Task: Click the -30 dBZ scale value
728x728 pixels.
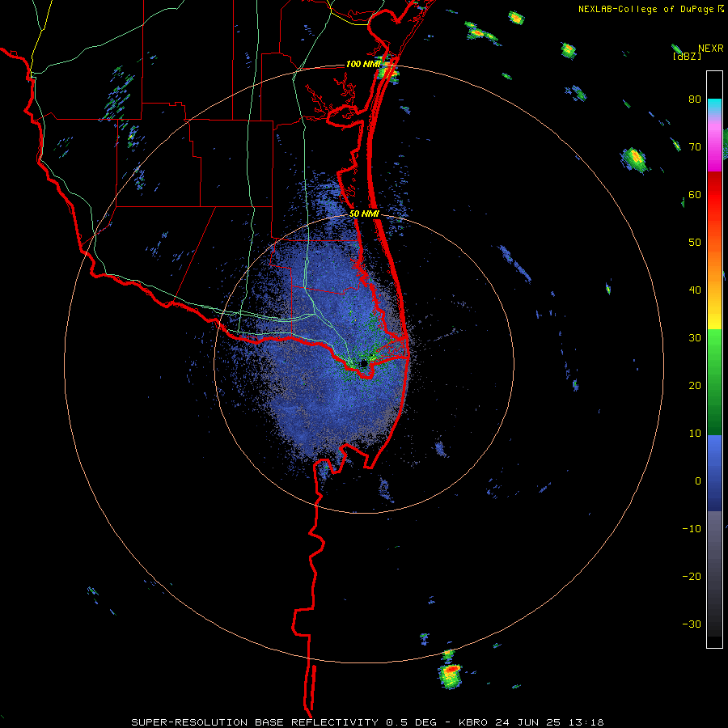Action: pos(692,624)
